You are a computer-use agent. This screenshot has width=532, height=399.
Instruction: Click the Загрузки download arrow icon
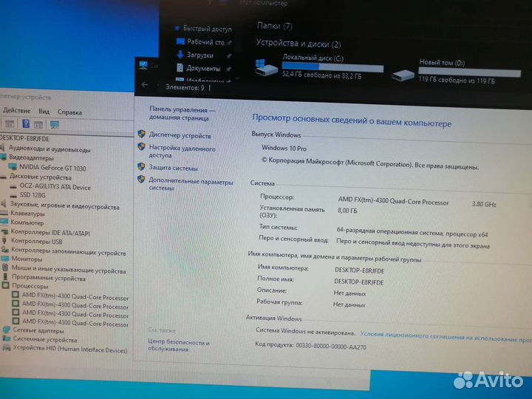click(180, 54)
